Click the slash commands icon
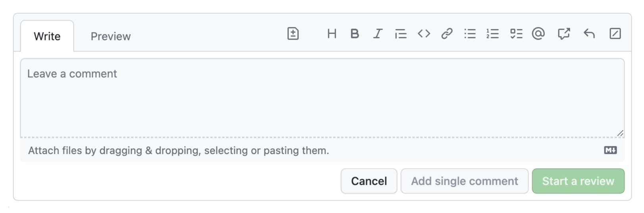Screen dimensions: 644x213 pyautogui.click(x=615, y=34)
